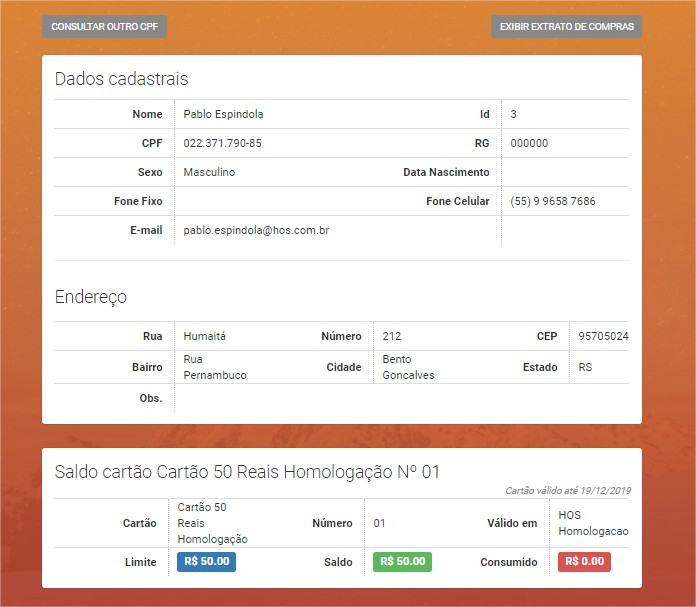Click the city Bento Goncalves

(x=408, y=367)
